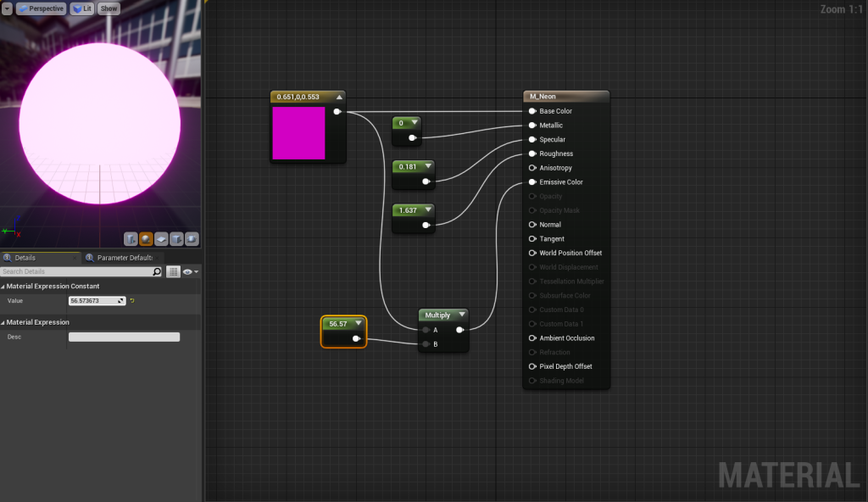Viewport: 868px width, 502px height.
Task: Select the plane preview shape icon
Action: point(162,239)
